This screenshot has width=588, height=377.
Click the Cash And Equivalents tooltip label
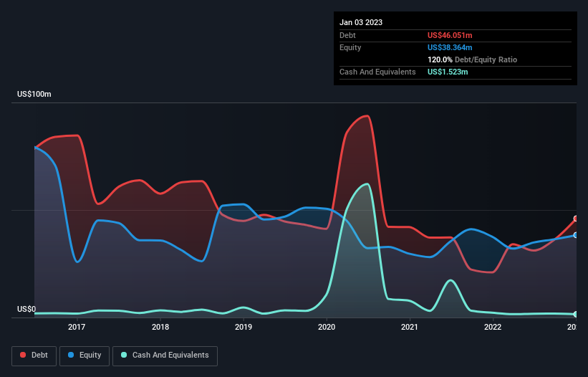[x=377, y=72]
